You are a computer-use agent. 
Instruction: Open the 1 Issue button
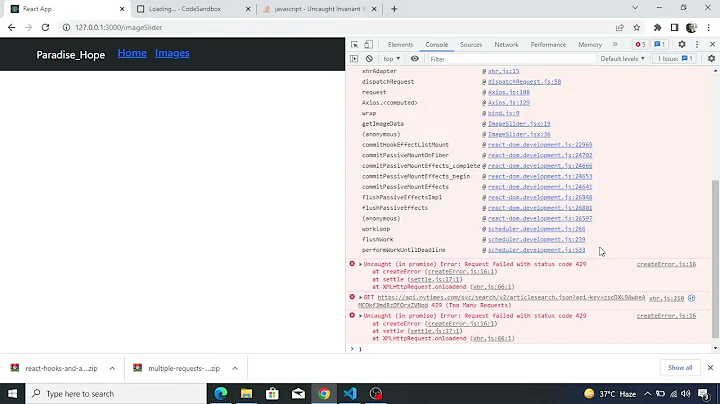675,59
